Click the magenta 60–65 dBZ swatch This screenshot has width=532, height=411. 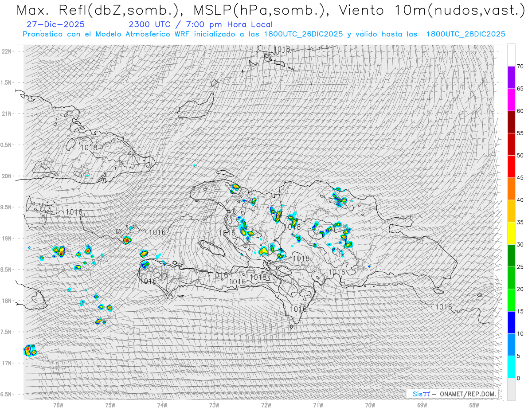[511, 100]
